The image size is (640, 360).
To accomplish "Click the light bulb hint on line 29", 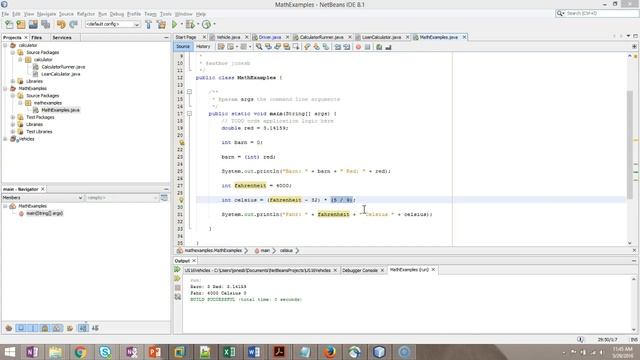I will [x=181, y=200].
